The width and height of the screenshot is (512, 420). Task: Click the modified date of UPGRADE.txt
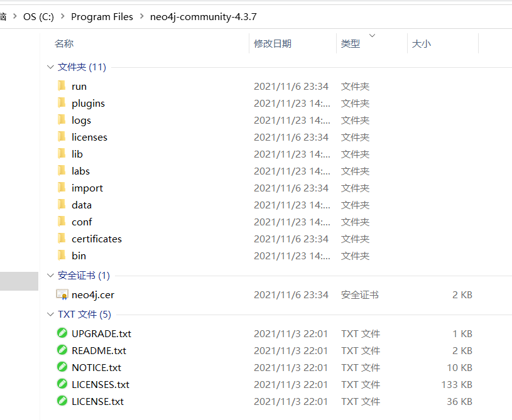(291, 333)
